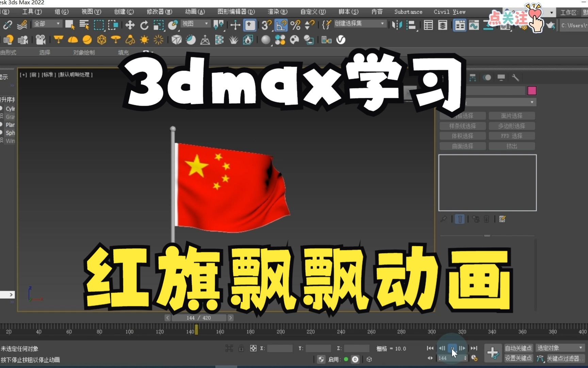Select the Rotate tool
The width and height of the screenshot is (588, 368).
tap(145, 25)
